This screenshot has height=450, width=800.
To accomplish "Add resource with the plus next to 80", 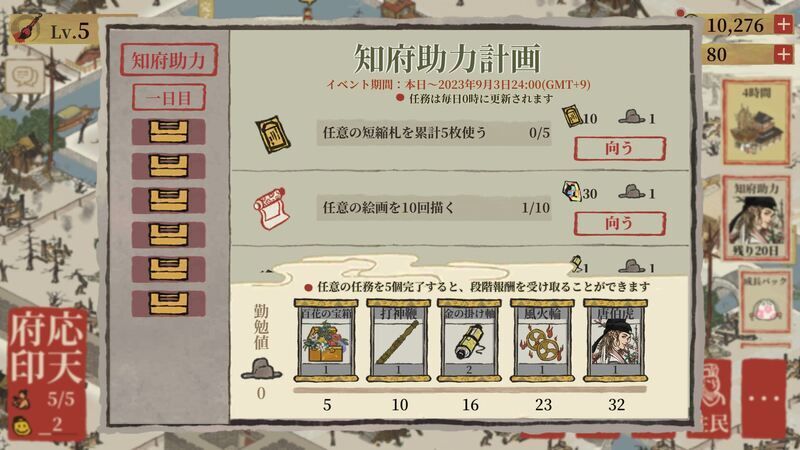I will tap(784, 54).
